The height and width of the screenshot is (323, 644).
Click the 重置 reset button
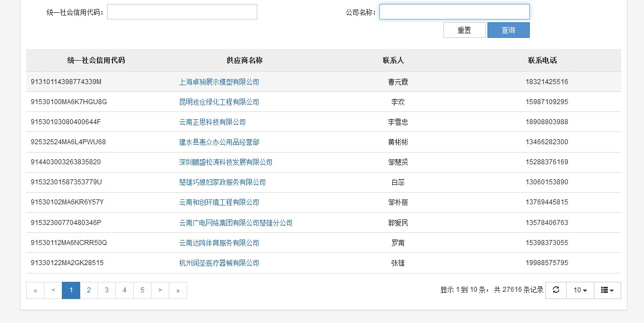pyautogui.click(x=464, y=30)
